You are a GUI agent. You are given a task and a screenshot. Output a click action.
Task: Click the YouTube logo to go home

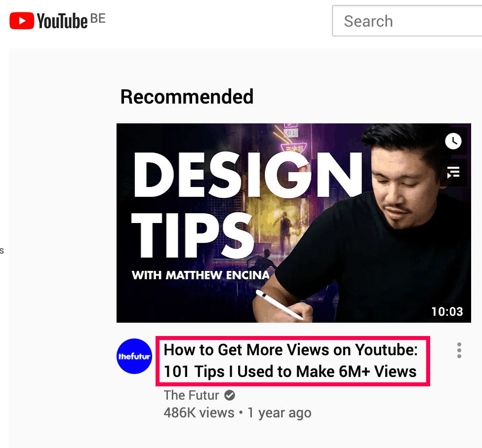click(x=48, y=21)
